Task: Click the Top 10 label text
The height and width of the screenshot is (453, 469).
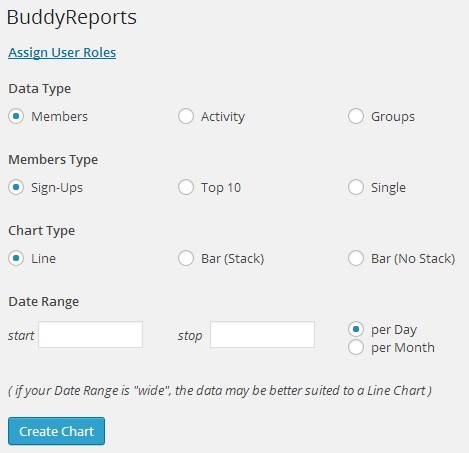Action: (x=221, y=188)
